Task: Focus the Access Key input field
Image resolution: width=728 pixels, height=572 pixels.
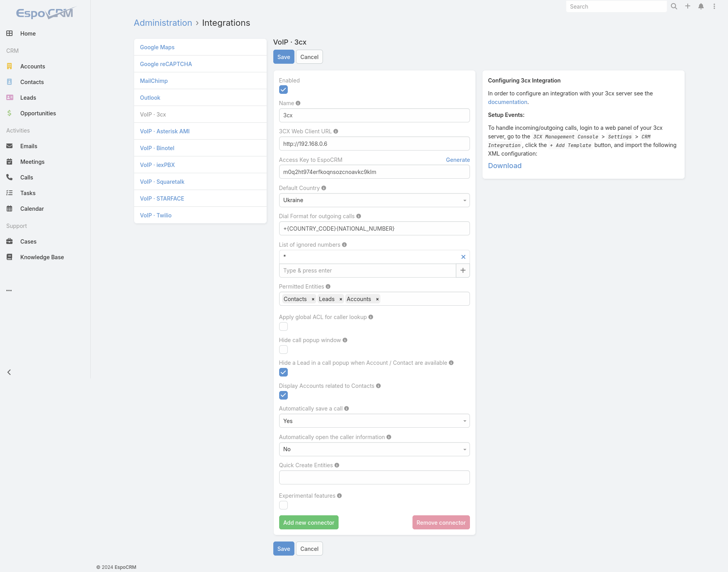Action: click(x=374, y=172)
